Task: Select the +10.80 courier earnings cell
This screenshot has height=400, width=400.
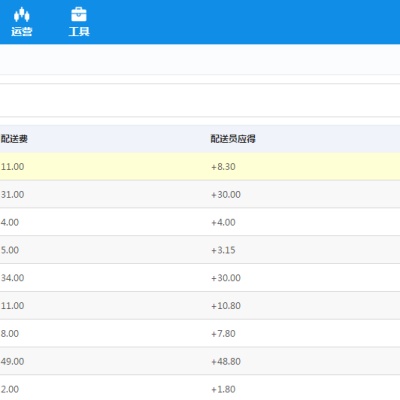Action: tap(226, 305)
